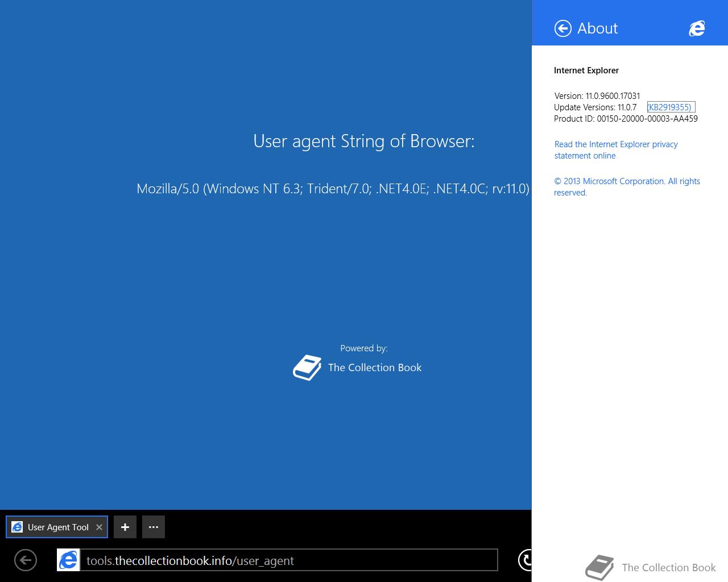The height and width of the screenshot is (582, 728).
Task: Click the '© 2013 Microsoft Corporation' copyright text
Action: click(627, 187)
